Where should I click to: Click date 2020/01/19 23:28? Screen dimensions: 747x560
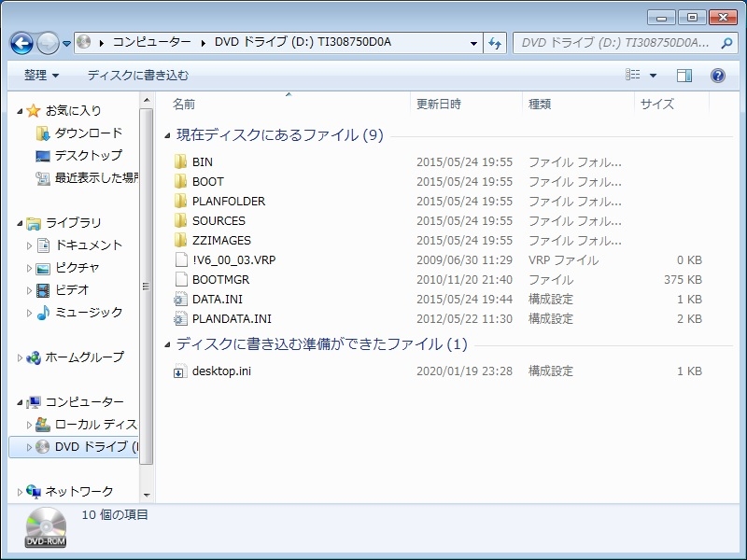click(x=464, y=371)
